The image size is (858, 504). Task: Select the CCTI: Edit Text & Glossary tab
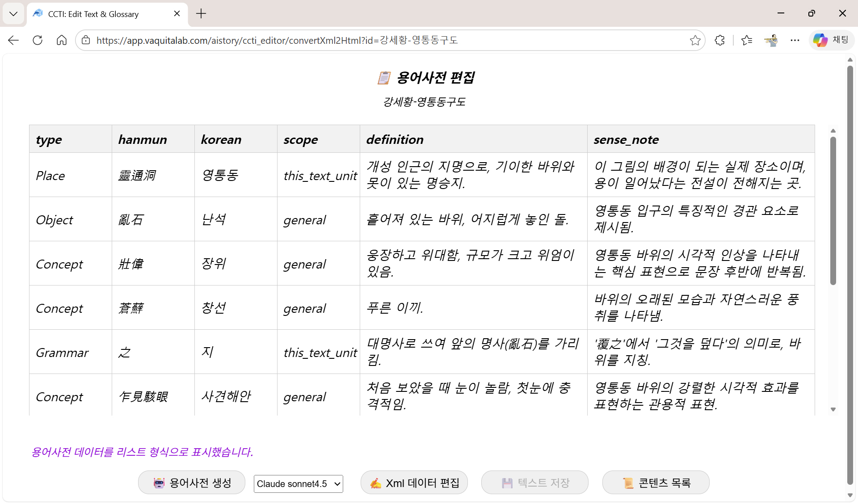[x=94, y=14]
